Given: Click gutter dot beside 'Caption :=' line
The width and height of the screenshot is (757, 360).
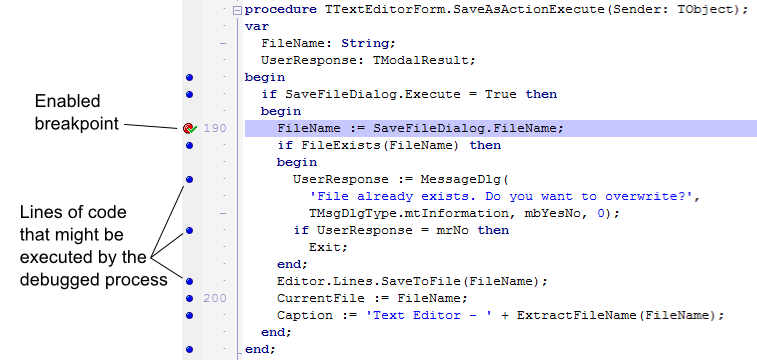Looking at the screenshot, I should 189,316.
